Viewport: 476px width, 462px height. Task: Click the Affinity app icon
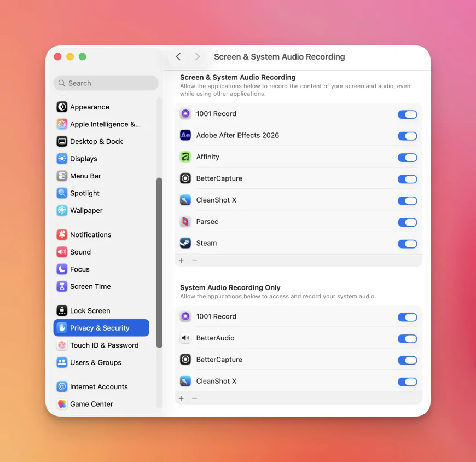185,157
